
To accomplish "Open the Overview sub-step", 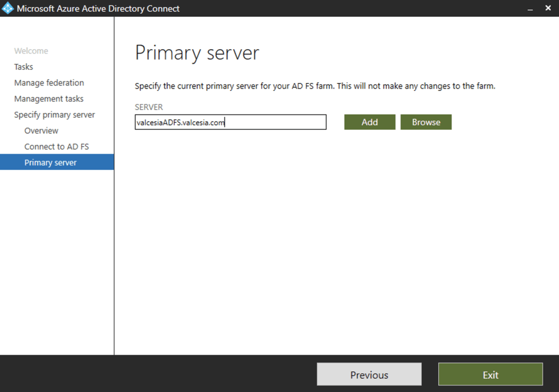I will (x=41, y=130).
